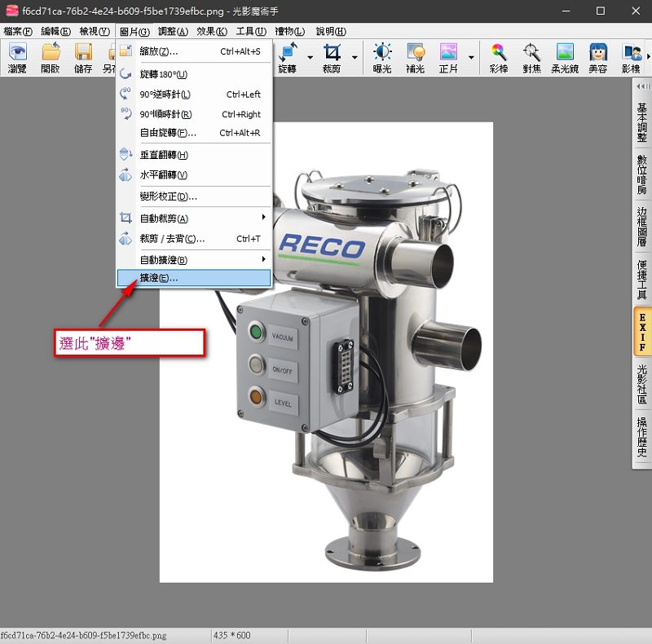Open the 效果(K) menu
This screenshot has width=652, height=644.
click(x=211, y=32)
